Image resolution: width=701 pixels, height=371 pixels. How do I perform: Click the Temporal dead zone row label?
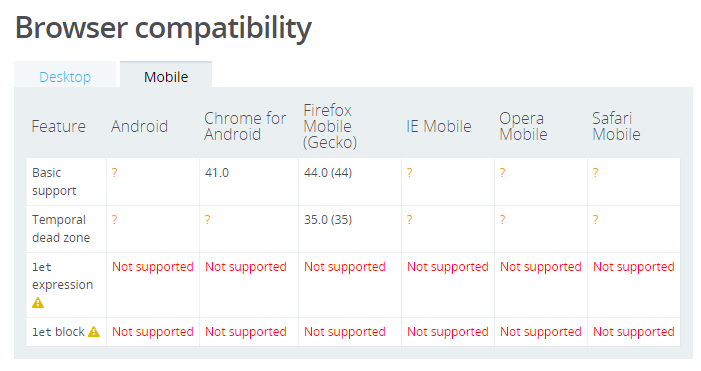click(x=61, y=229)
